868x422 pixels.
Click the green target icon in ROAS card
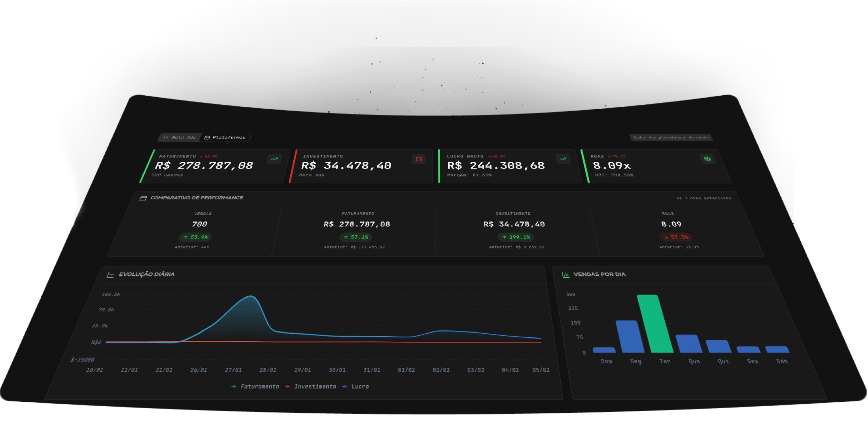pyautogui.click(x=707, y=159)
